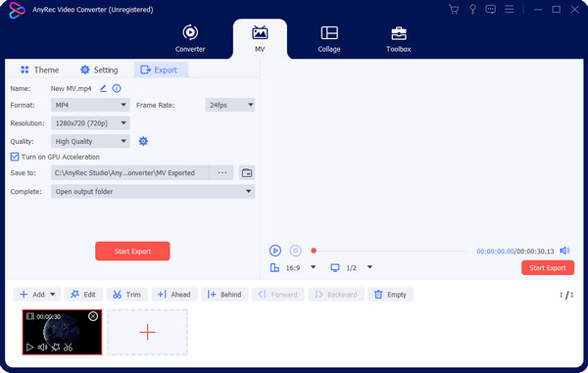Viewport: 588px width, 373px height.
Task: Click the Trim button
Action: click(127, 295)
